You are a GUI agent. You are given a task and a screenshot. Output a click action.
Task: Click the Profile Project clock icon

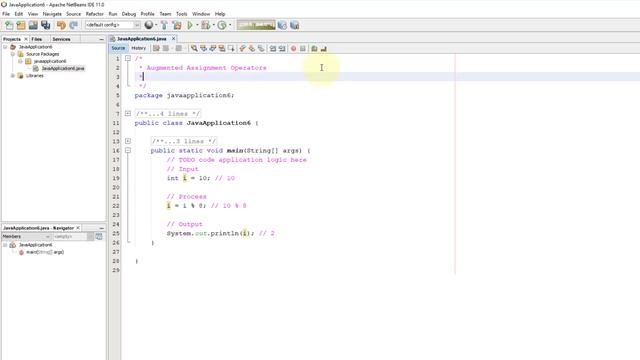pos(222,25)
